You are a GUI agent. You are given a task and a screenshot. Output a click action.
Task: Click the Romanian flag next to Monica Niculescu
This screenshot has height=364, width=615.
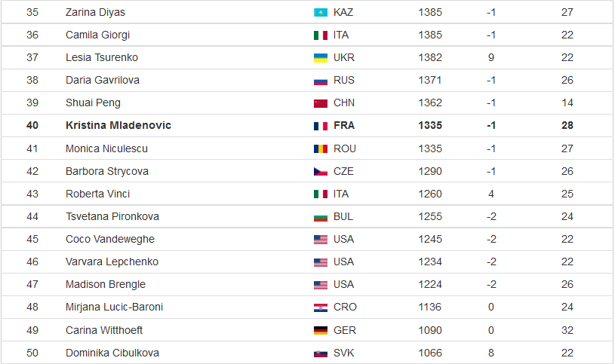(x=321, y=149)
